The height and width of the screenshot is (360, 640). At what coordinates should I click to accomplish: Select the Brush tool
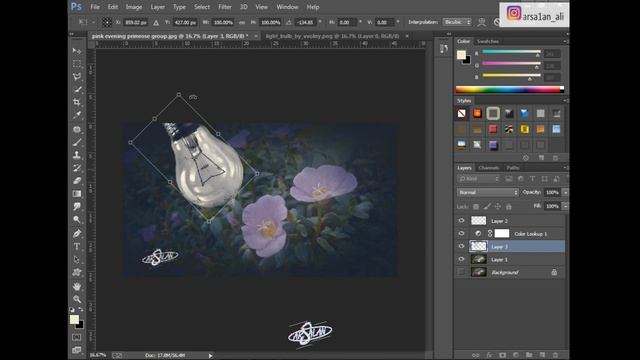pyautogui.click(x=76, y=142)
